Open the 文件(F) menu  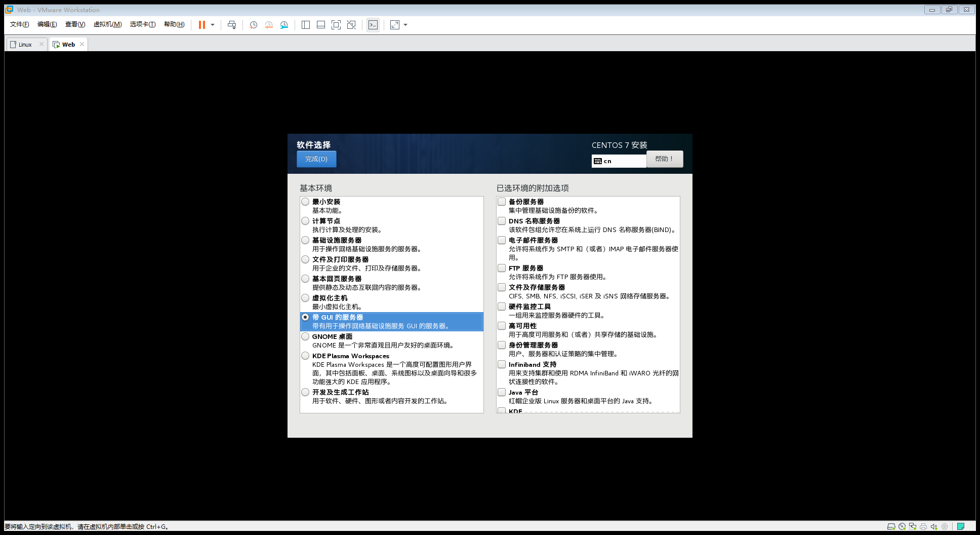click(x=20, y=24)
